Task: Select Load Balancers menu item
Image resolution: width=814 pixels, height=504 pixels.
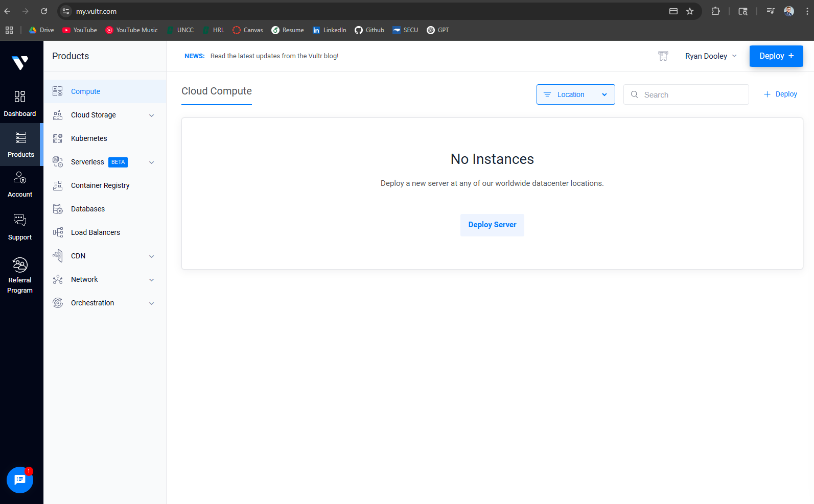Action: coord(105,232)
